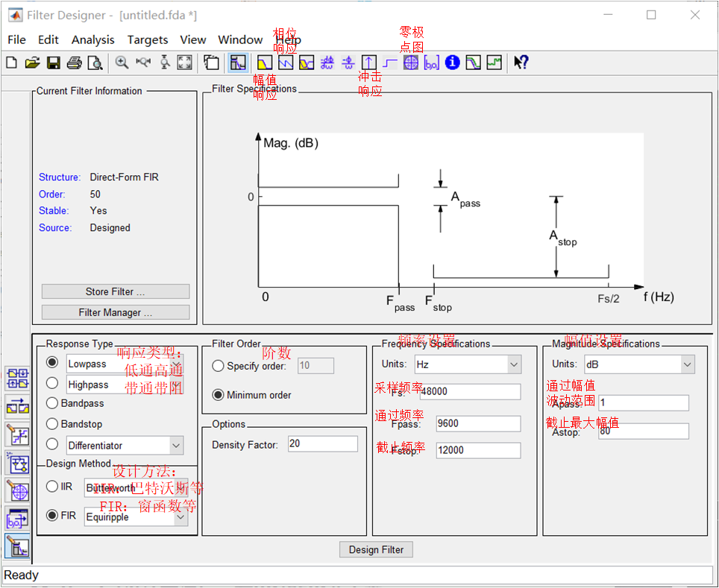Image resolution: width=719 pixels, height=588 pixels.
Task: Open the Pole/Zero plot view
Action: point(411,63)
